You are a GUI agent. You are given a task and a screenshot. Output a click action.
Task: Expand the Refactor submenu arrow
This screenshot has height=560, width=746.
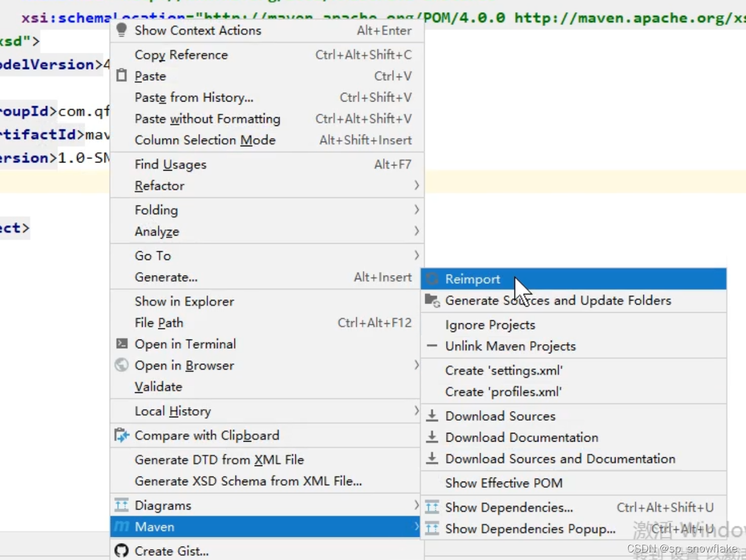[x=417, y=185]
